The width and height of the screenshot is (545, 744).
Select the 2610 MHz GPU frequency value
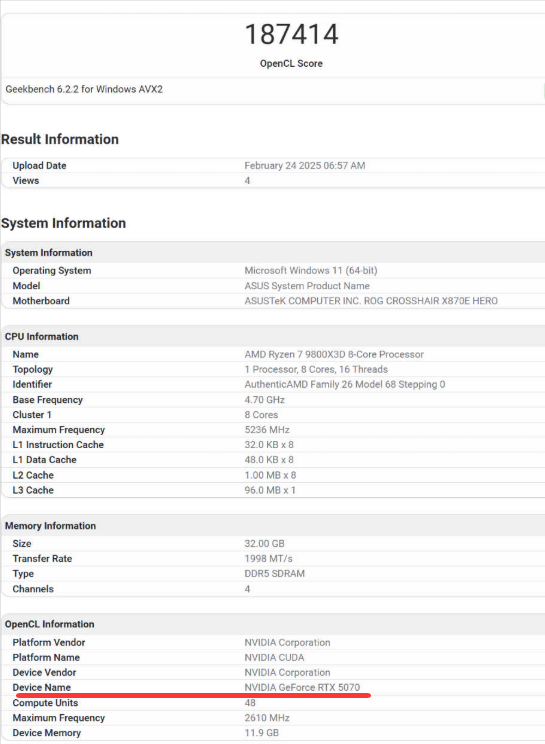(x=267, y=718)
